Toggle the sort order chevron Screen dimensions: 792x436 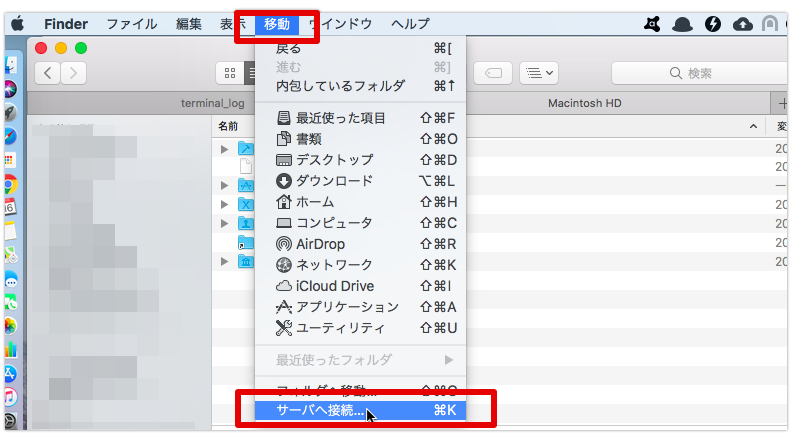(x=753, y=126)
